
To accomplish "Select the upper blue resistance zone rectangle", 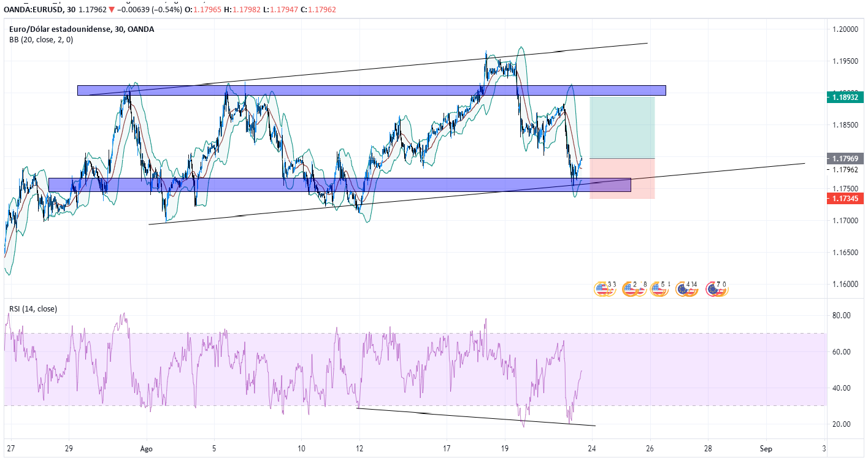I will (x=372, y=90).
